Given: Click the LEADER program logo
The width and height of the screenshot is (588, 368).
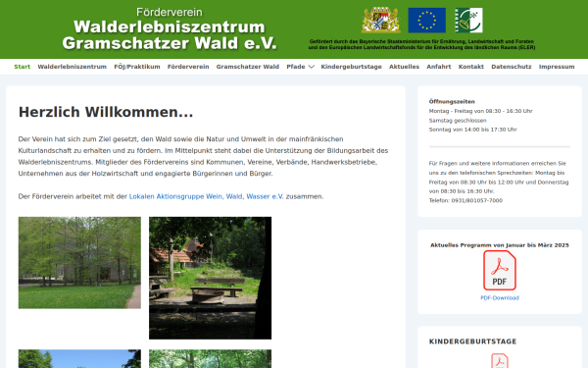Looking at the screenshot, I should click(468, 20).
